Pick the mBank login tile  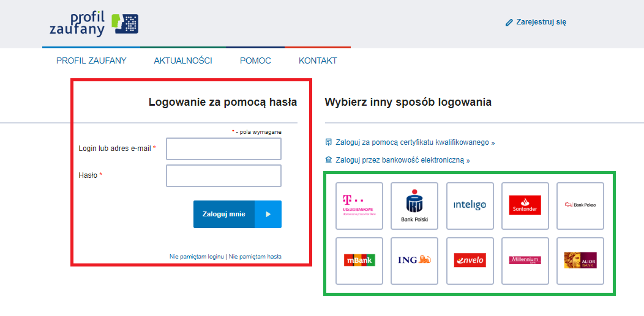click(359, 260)
